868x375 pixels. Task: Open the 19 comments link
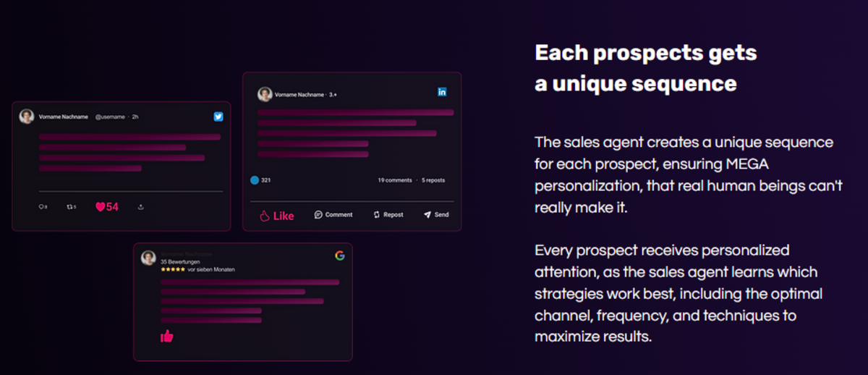394,180
